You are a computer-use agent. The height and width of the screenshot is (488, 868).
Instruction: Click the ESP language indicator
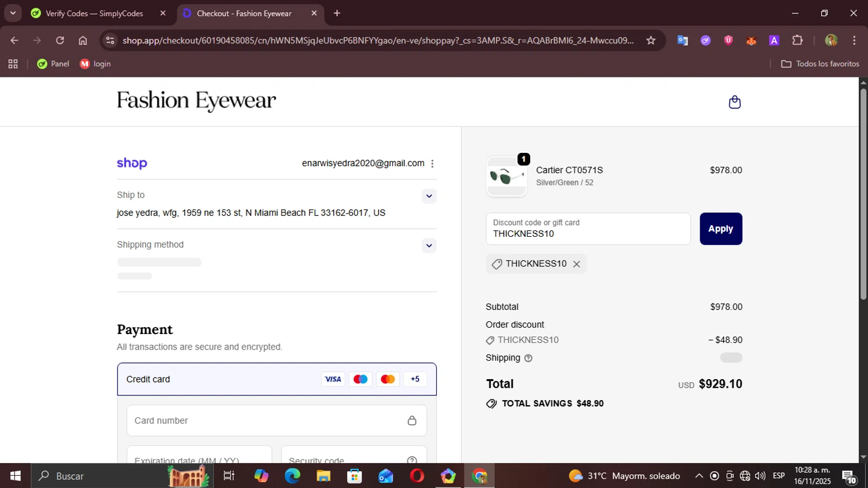pos(779,476)
